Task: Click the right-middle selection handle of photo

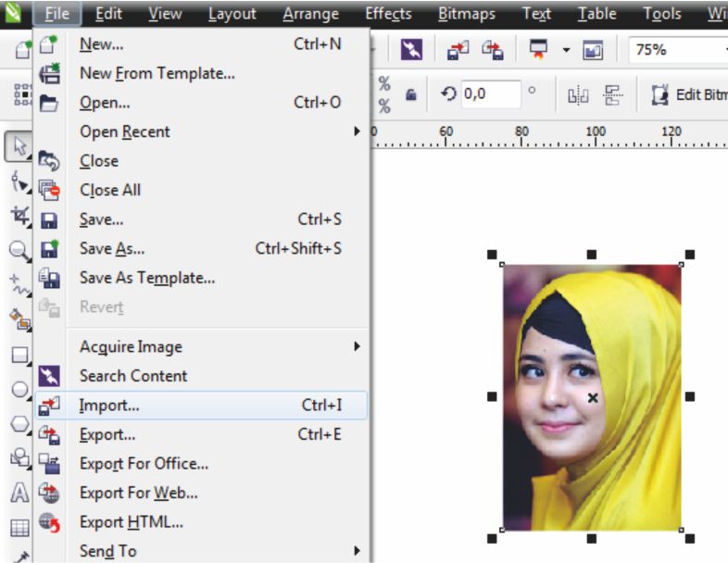Action: click(x=690, y=396)
